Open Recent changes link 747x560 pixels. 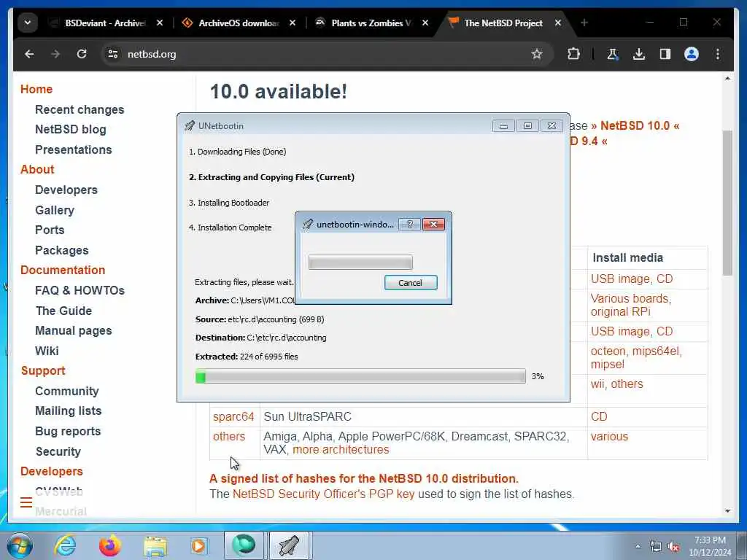(80, 109)
